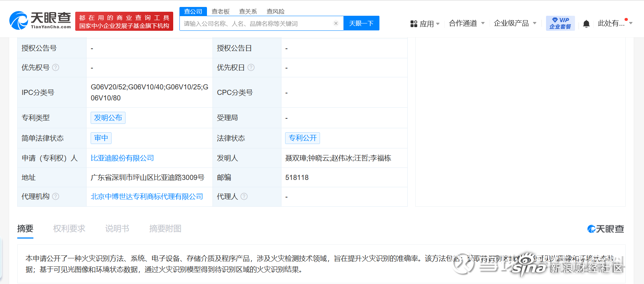Image resolution: width=644 pixels, height=284 pixels.
Task: Click the postal code 518118
Action: [297, 177]
